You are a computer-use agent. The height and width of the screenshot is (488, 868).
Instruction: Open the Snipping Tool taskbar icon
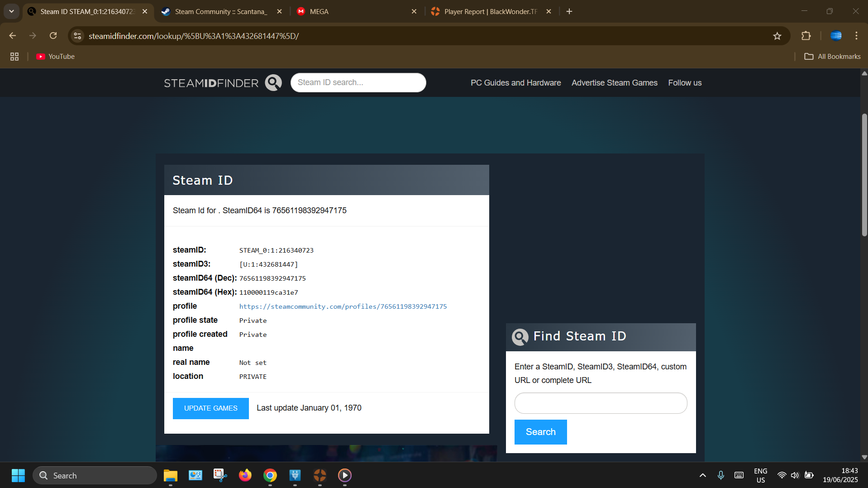click(x=220, y=475)
